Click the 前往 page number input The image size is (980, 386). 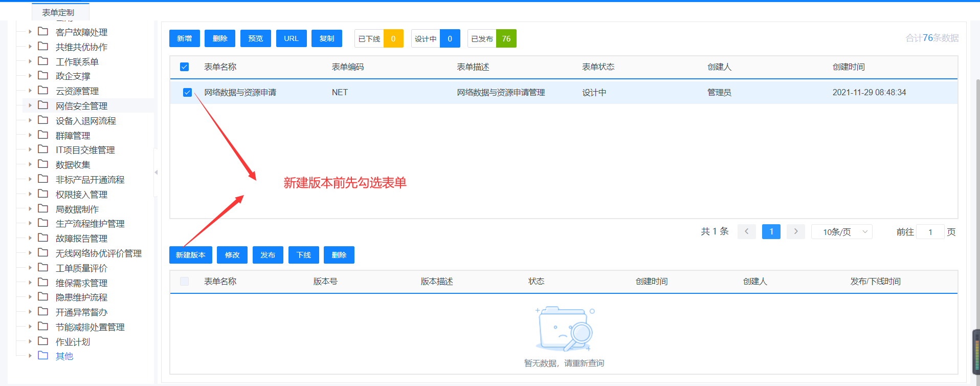pyautogui.click(x=930, y=232)
